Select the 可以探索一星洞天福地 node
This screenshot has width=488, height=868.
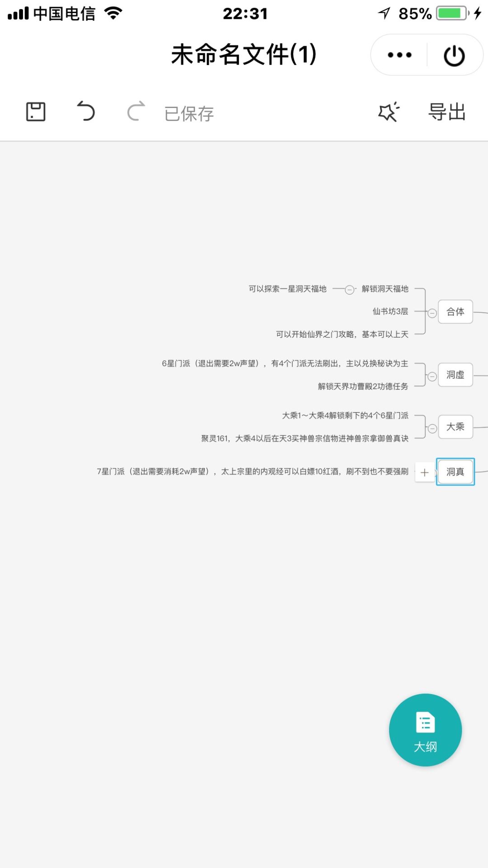pyautogui.click(x=287, y=289)
